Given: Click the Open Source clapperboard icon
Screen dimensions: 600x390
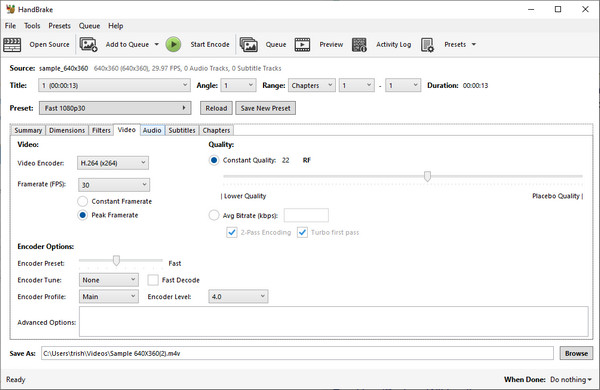Looking at the screenshot, I should pyautogui.click(x=12, y=45).
